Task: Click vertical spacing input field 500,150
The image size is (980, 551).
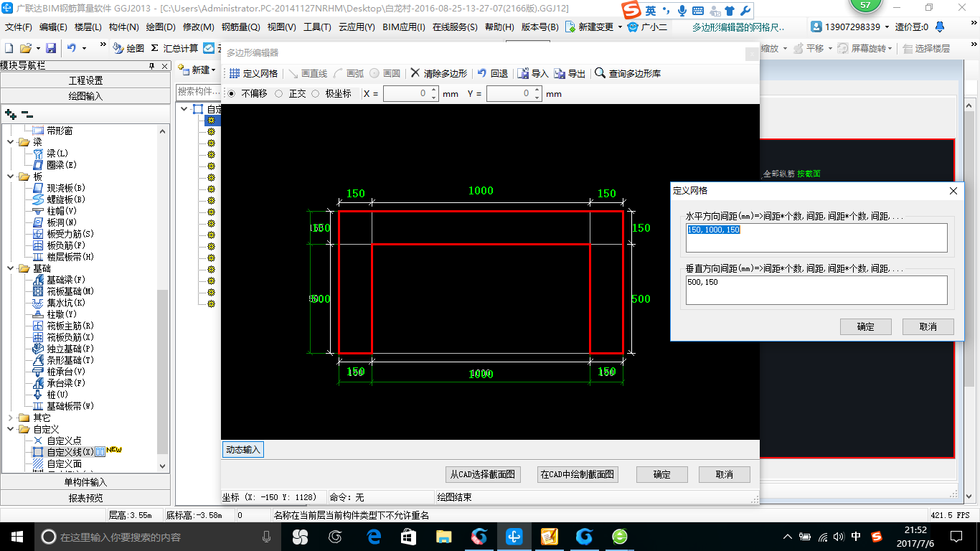Action: [x=816, y=290]
